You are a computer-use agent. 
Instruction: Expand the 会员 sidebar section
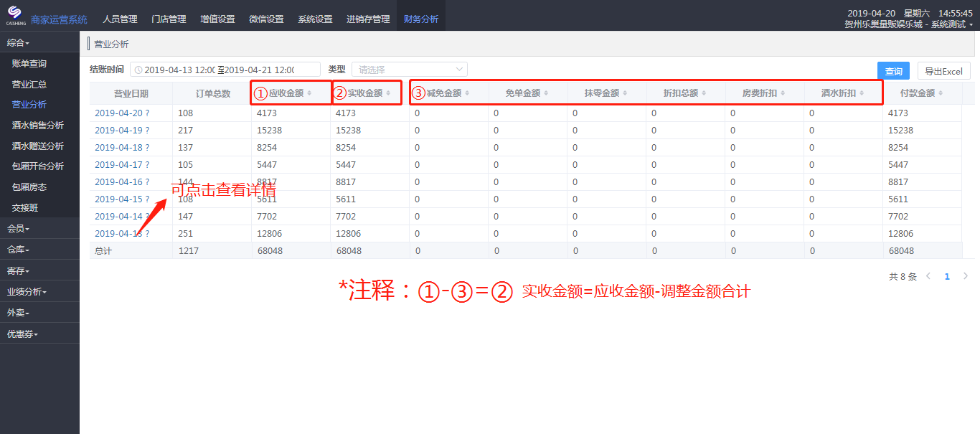39,229
